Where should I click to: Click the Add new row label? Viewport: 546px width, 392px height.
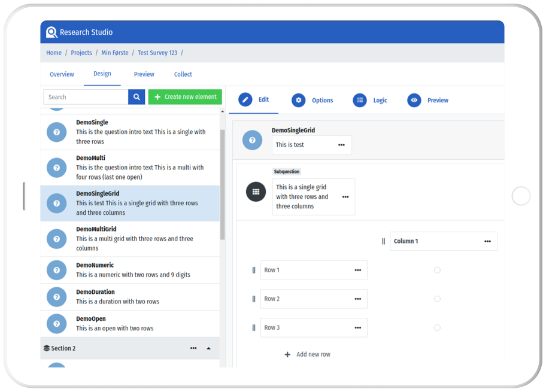coord(313,354)
